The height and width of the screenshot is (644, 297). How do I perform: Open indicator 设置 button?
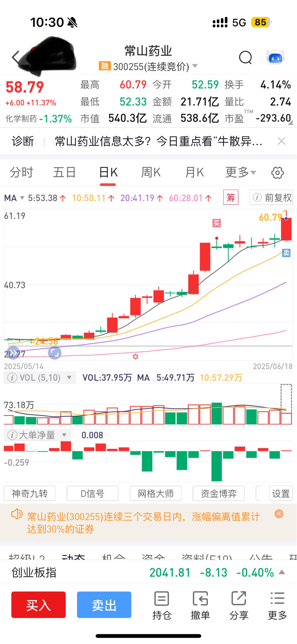281,494
